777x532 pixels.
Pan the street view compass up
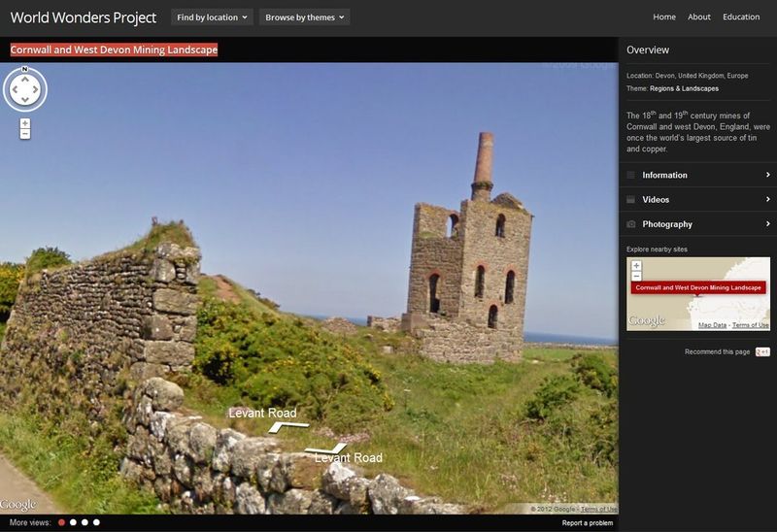[x=25, y=80]
